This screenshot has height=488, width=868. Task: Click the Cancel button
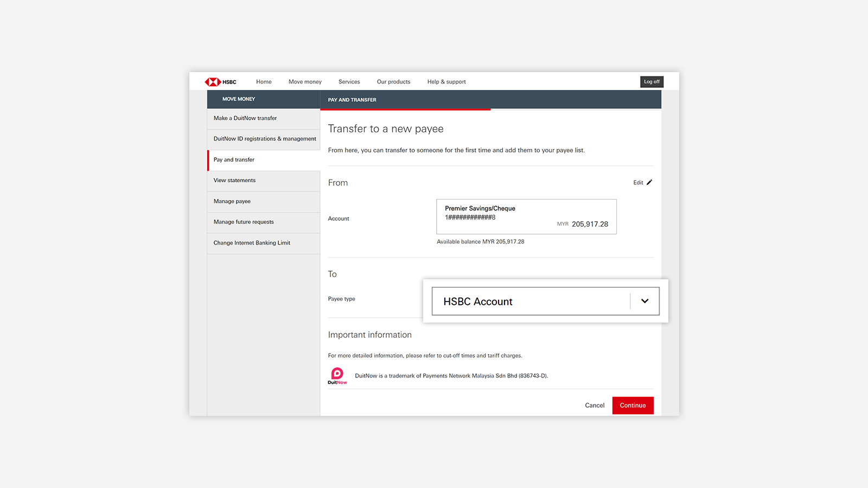[595, 406]
